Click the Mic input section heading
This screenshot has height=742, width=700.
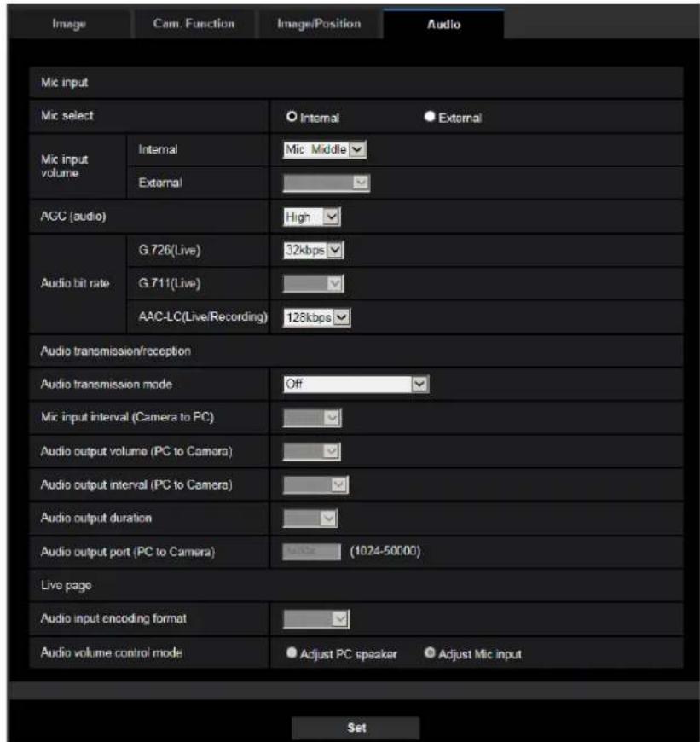pos(64,83)
